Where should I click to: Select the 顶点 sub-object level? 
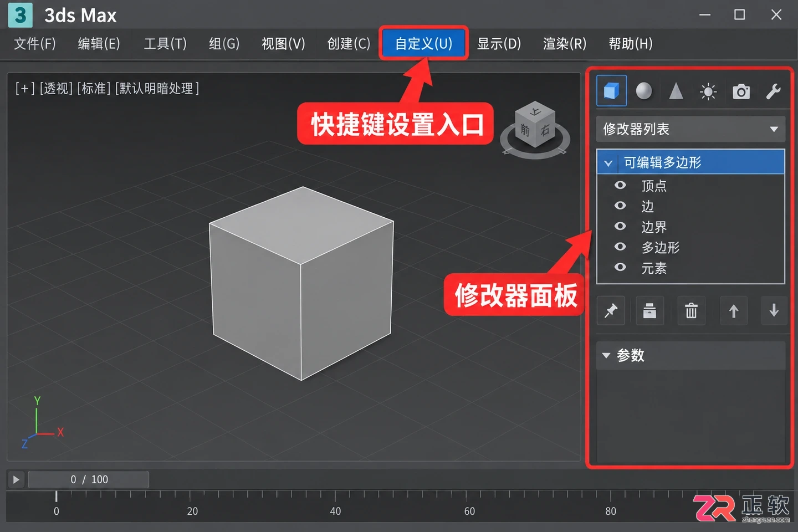tap(654, 186)
